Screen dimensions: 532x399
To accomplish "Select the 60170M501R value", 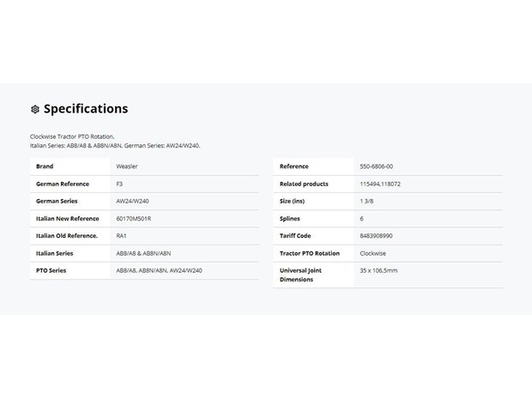I will [x=134, y=219].
